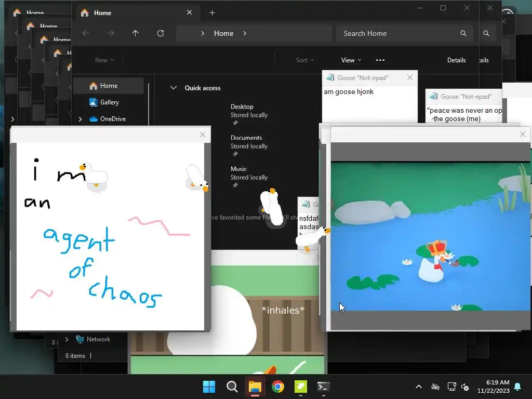Viewport: 532px width, 399px height.
Task: Click the "peace was never an op" notepad text
Action: point(464,110)
